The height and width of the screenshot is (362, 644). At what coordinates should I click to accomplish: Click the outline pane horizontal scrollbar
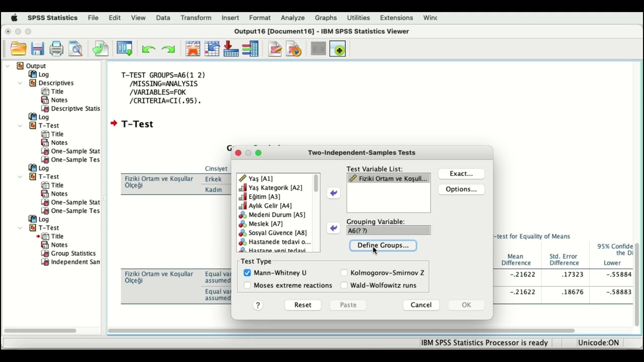point(40,331)
